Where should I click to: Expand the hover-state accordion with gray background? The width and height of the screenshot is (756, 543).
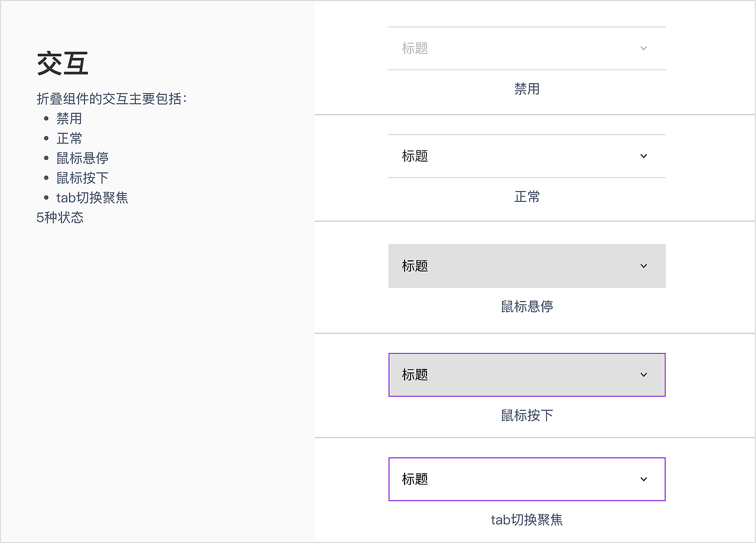point(527,266)
